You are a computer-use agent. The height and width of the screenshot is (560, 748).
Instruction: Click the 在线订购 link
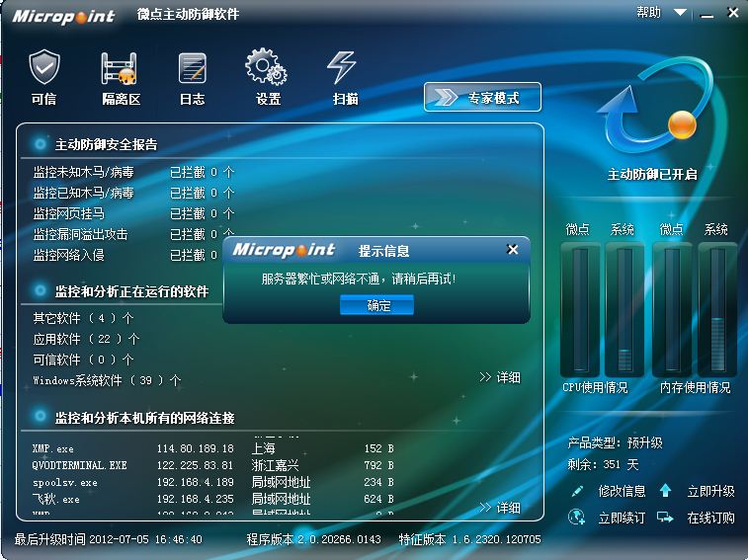point(710,518)
